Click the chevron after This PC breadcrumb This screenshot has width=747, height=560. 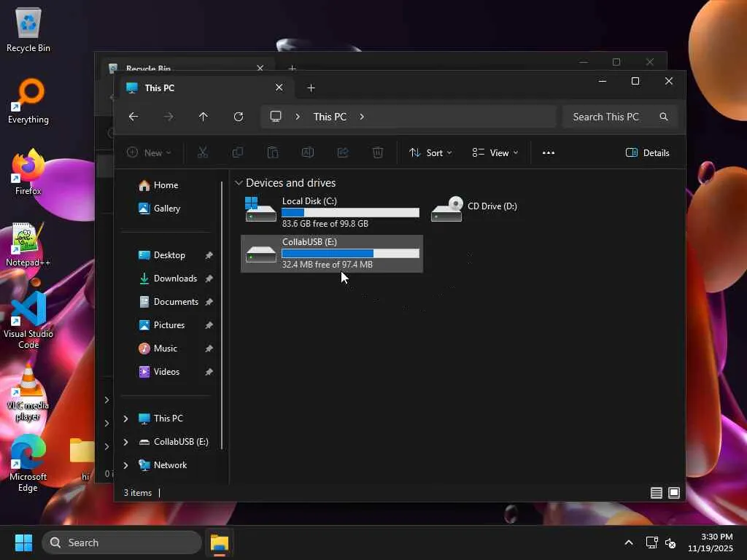point(362,117)
